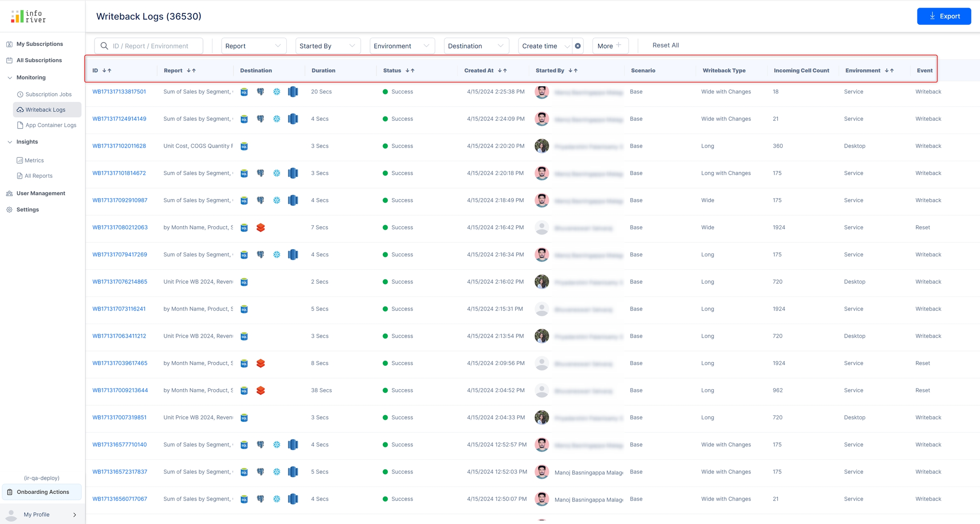This screenshot has width=980, height=524.
Task: Click the Inforiver logo icon
Action: point(17,17)
